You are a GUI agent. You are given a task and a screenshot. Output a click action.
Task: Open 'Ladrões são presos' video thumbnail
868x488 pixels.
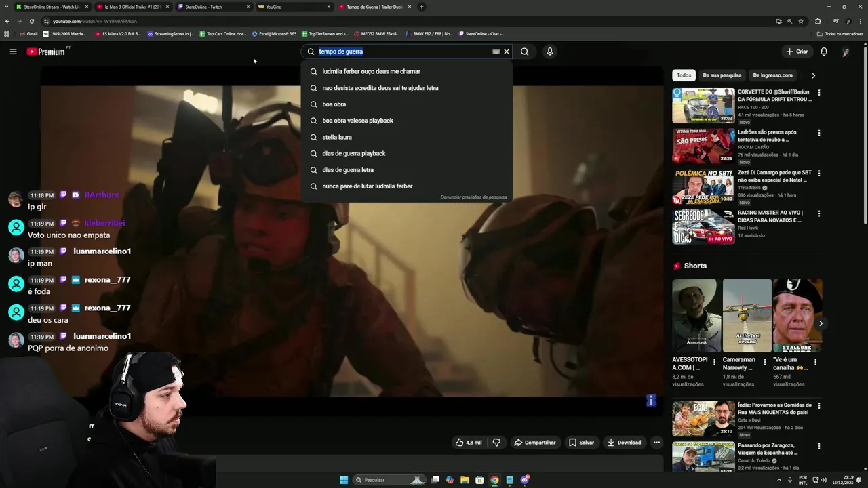[703, 146]
